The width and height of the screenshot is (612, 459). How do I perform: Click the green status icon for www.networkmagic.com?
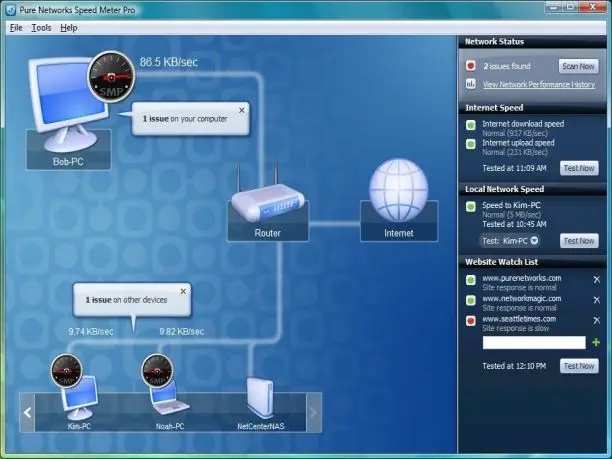point(471,300)
